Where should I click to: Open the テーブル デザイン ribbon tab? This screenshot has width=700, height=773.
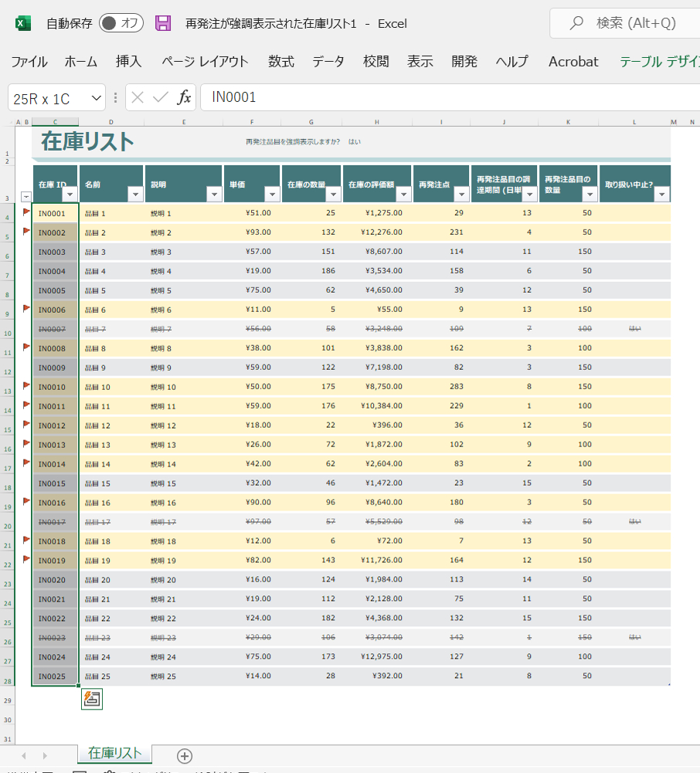tap(660, 62)
